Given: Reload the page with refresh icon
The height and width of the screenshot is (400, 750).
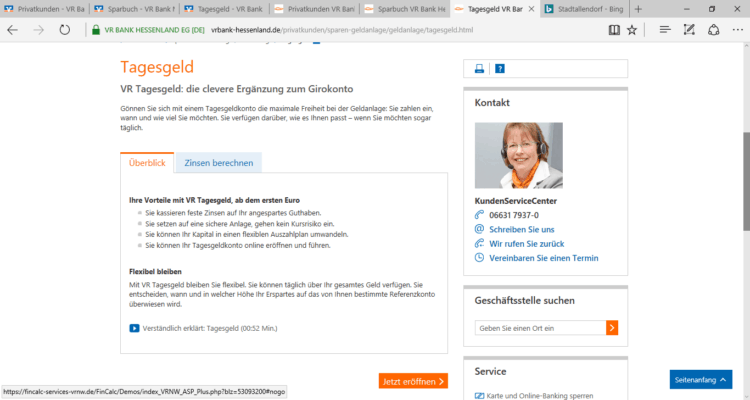Looking at the screenshot, I should 64,30.
